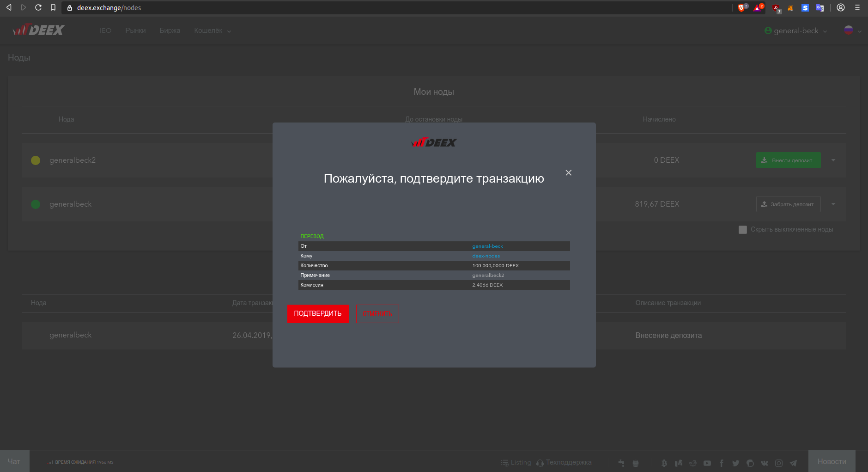The height and width of the screenshot is (472, 868).
Task: Click the generalbeck2 node name
Action: tap(73, 160)
